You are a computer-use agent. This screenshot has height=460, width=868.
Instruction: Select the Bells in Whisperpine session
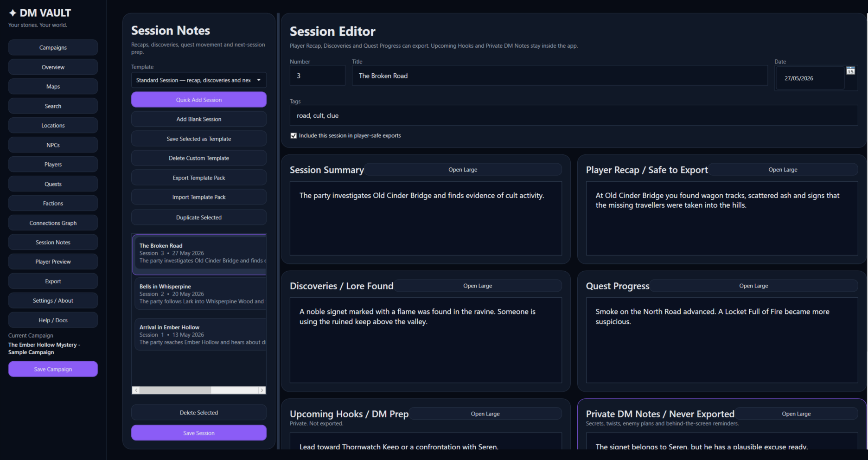tap(200, 294)
